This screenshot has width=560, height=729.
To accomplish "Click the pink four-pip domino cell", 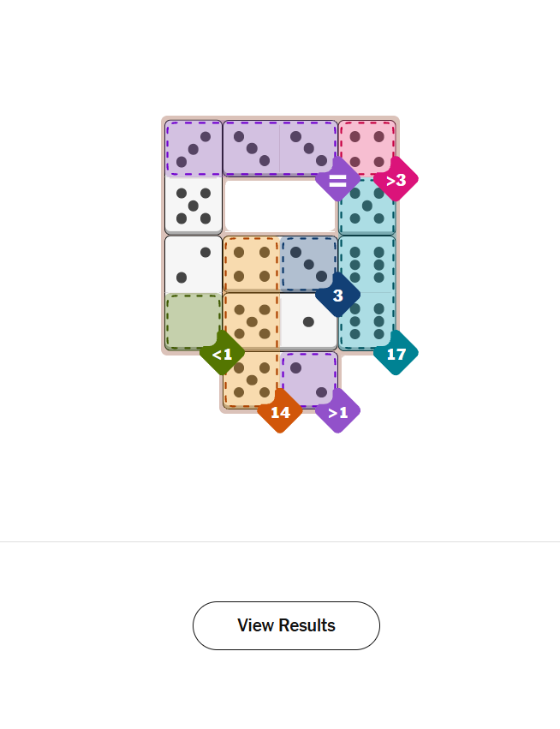I will tap(366, 148).
